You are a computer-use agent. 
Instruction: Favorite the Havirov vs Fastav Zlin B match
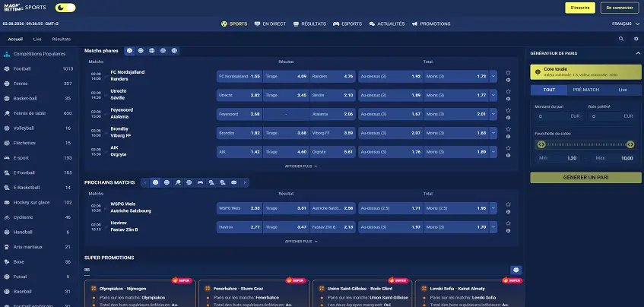pyautogui.click(x=508, y=223)
